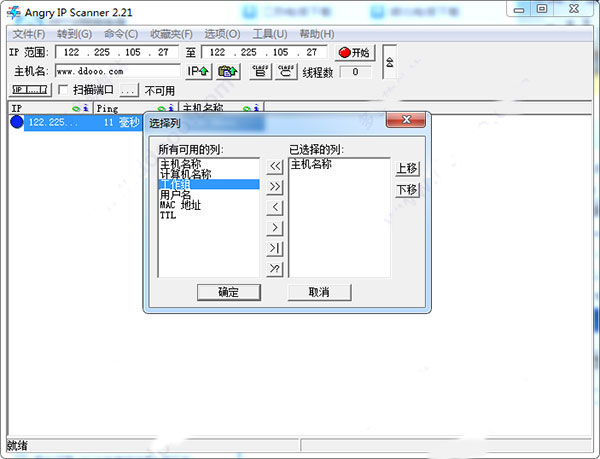The height and width of the screenshot is (459, 600).
Task: Click the "<<" remove all columns button
Action: point(275,165)
